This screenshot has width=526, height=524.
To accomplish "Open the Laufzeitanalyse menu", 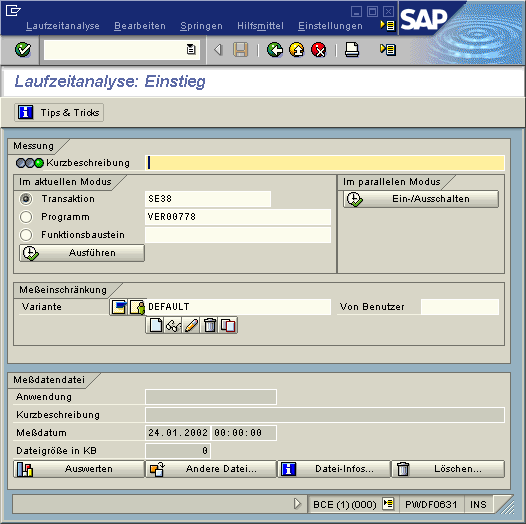I will (x=63, y=26).
